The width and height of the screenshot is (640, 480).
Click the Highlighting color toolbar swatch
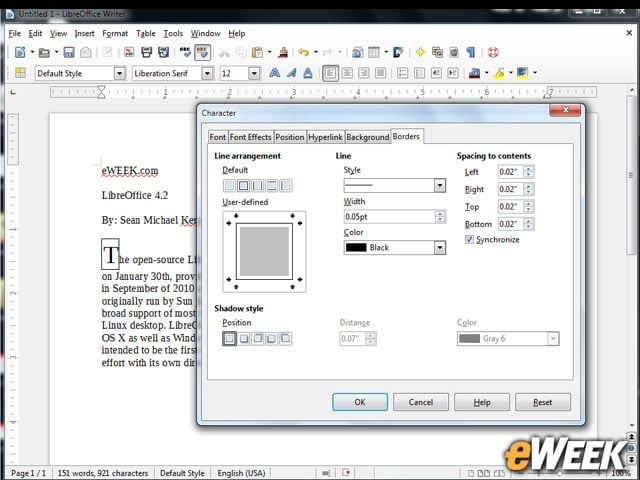(499, 73)
